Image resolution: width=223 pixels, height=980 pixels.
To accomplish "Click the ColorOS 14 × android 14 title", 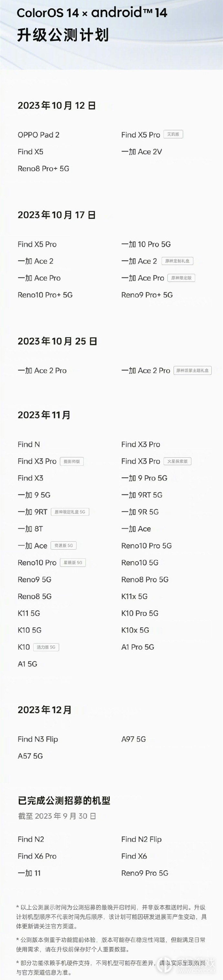I will (92, 13).
